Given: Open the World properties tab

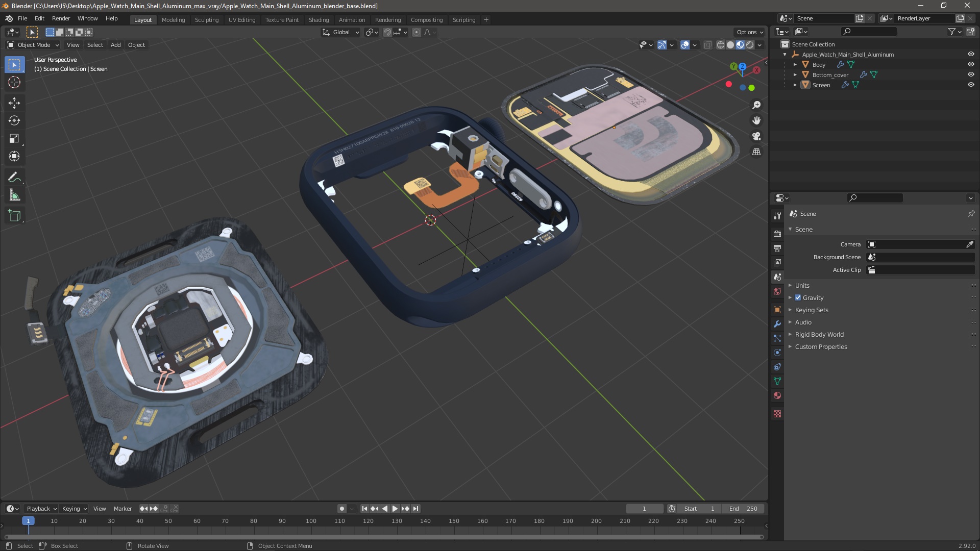Looking at the screenshot, I should (x=777, y=291).
